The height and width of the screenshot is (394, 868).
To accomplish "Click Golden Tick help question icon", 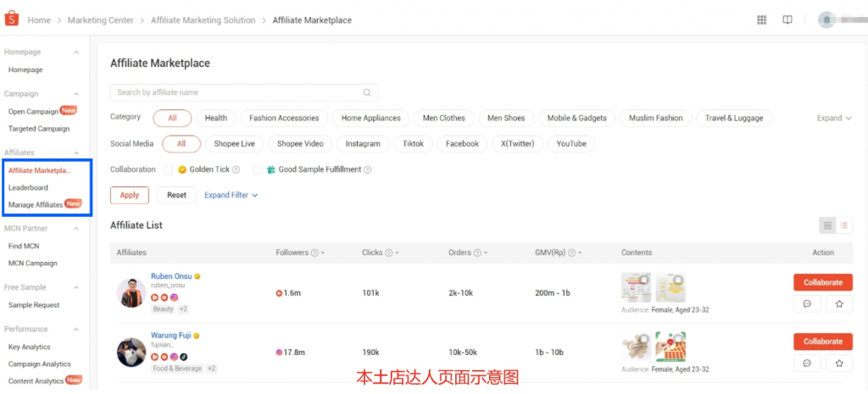I will 236,169.
